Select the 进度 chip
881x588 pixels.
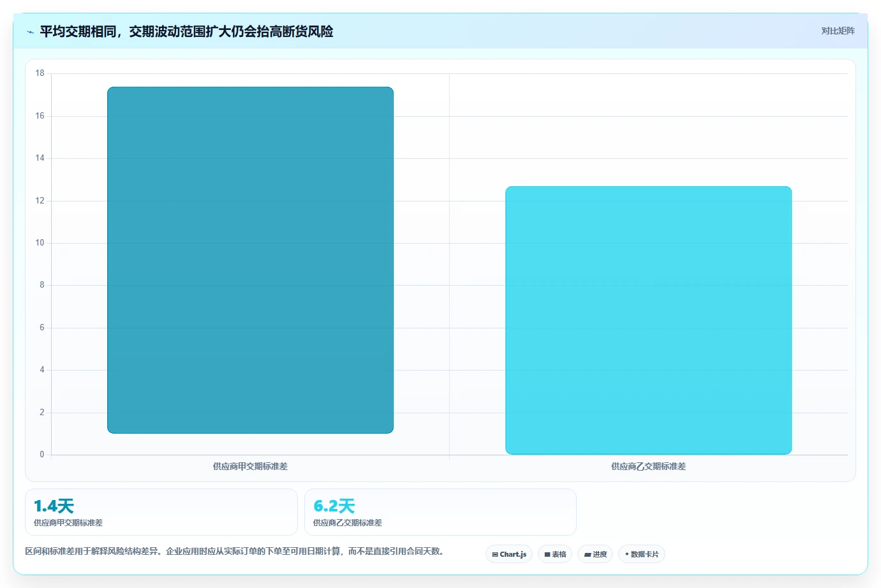click(x=595, y=554)
